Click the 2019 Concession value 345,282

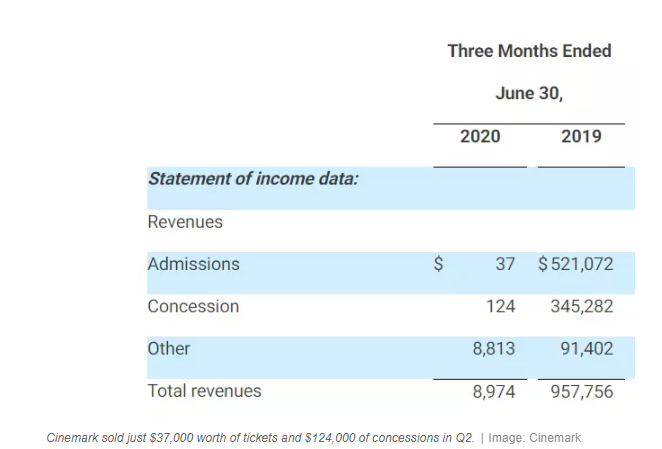tap(581, 307)
